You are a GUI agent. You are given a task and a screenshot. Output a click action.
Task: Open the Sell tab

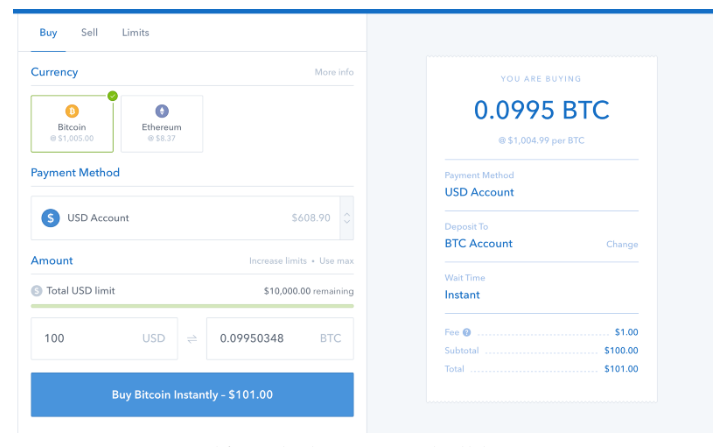click(x=89, y=33)
